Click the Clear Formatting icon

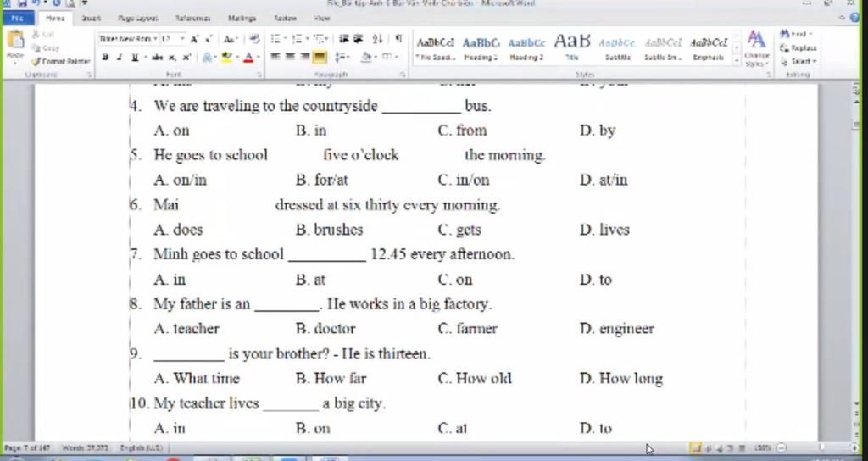click(x=254, y=39)
